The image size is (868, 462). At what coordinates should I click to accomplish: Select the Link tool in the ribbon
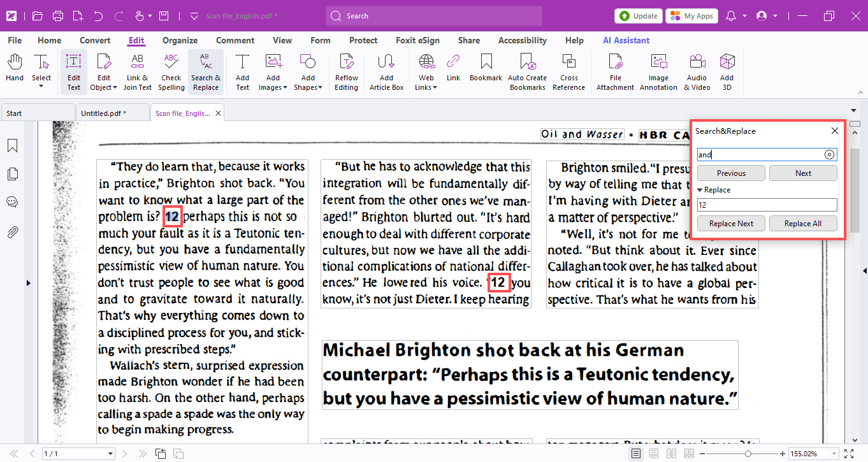(453, 68)
